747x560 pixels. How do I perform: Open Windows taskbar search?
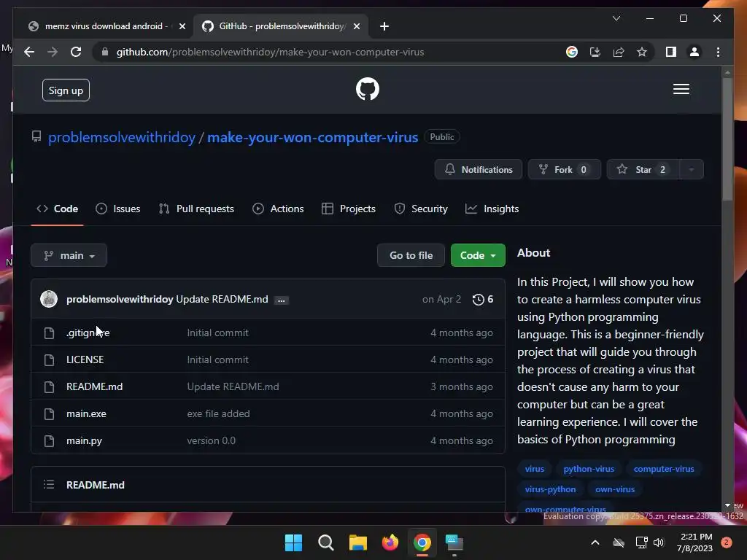pyautogui.click(x=326, y=542)
